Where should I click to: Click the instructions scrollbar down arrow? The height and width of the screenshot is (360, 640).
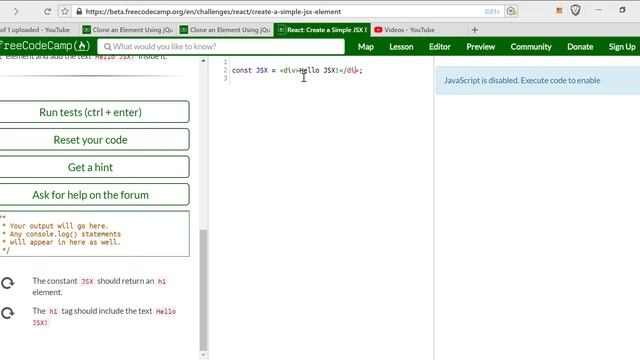coord(203,355)
